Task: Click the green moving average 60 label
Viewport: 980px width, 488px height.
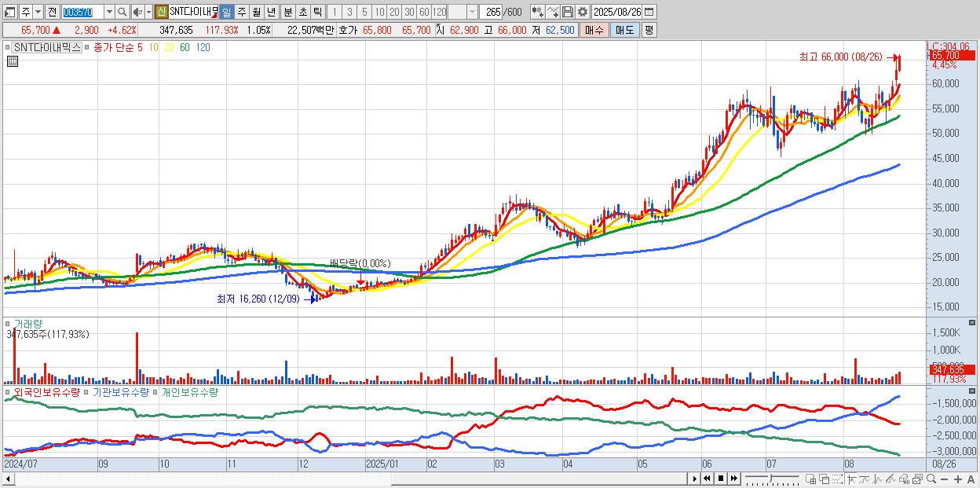Action: [185, 47]
